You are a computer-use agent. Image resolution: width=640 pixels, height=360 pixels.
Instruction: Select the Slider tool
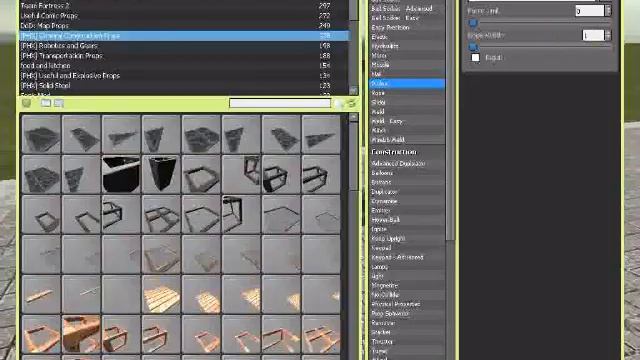[407, 102]
